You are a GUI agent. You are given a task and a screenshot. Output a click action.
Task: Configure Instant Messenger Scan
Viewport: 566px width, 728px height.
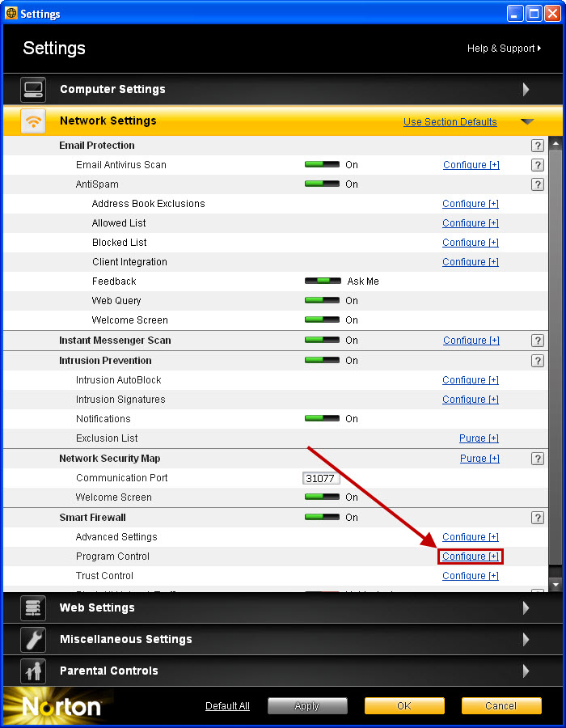tap(471, 341)
